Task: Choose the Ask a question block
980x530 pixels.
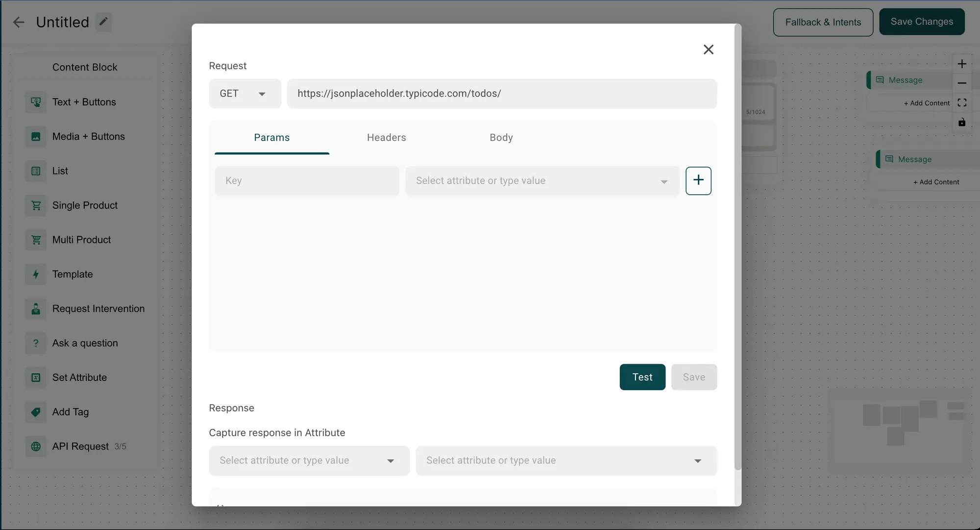Action: point(85,343)
